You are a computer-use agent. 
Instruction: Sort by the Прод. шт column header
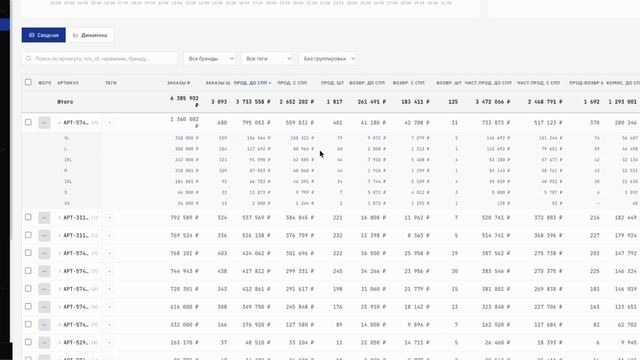tap(332, 83)
